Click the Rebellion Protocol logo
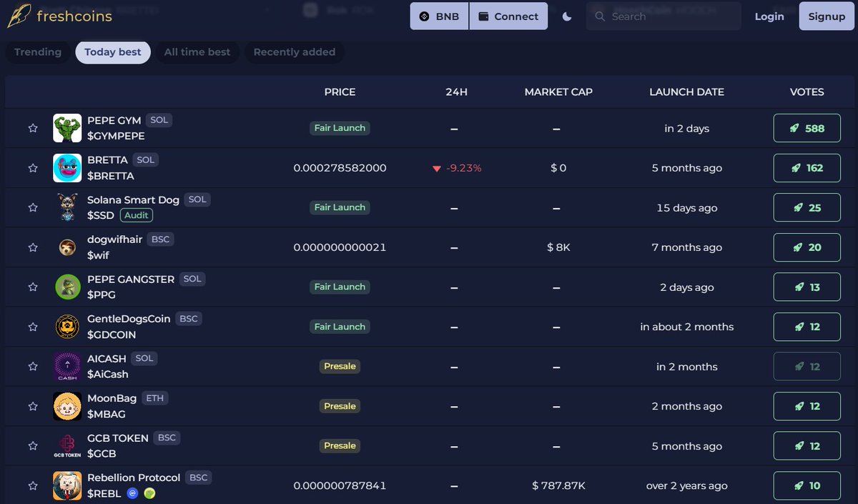 pyautogui.click(x=67, y=485)
